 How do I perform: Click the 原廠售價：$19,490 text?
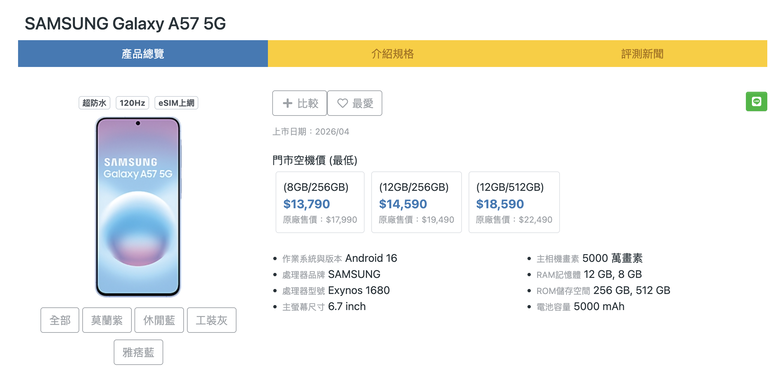coord(416,220)
